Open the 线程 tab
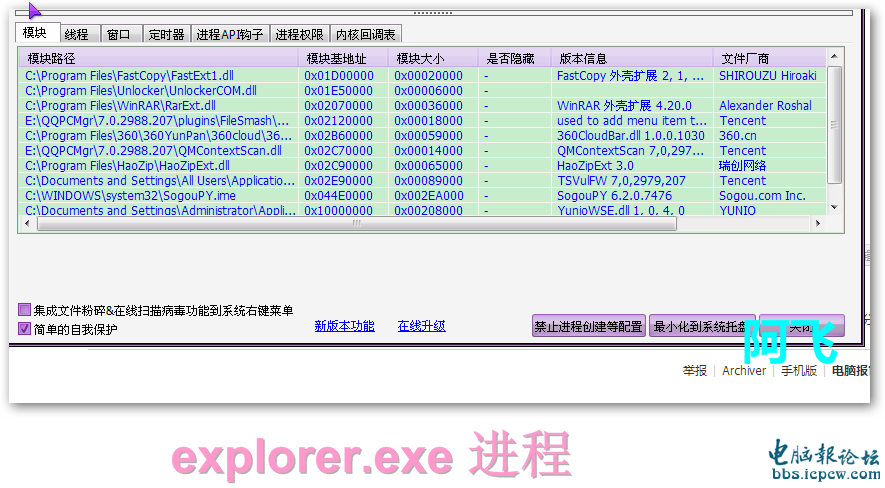This screenshot has height=488, width=885. 80,34
